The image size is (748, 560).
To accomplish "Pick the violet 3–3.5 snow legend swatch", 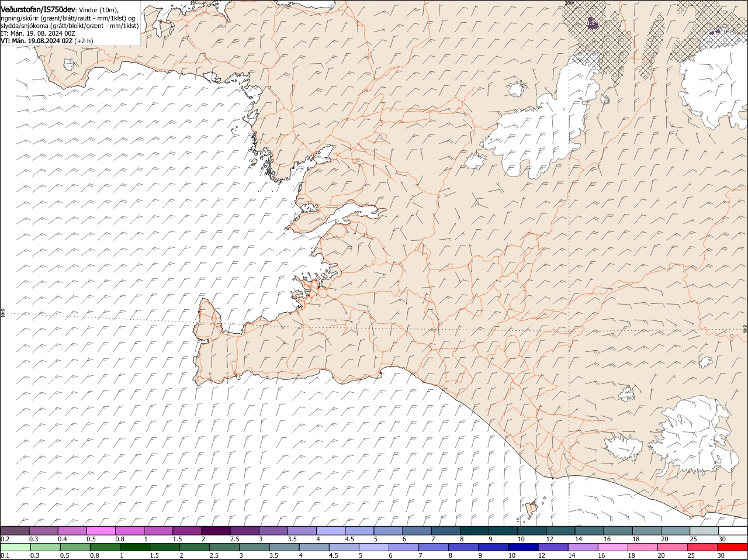I will tap(273, 531).
